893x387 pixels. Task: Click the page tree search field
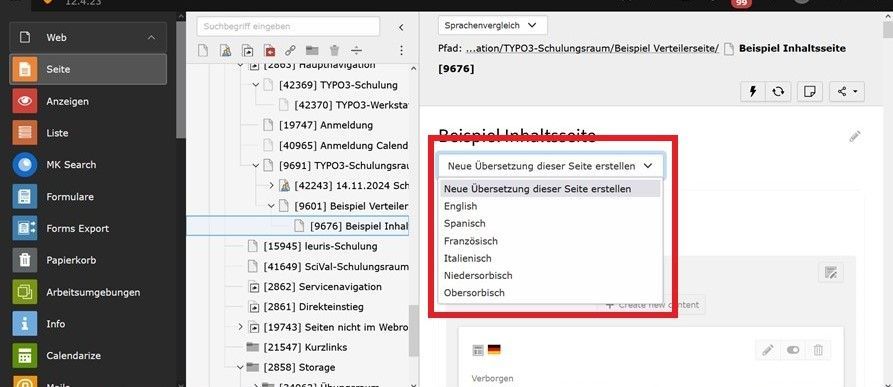pyautogui.click(x=288, y=26)
